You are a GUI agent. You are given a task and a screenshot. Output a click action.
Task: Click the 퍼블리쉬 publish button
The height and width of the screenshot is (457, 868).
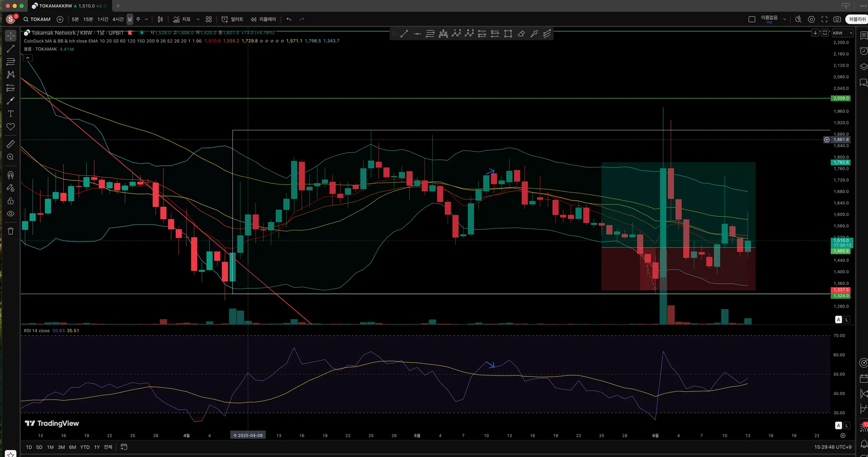pyautogui.click(x=857, y=19)
